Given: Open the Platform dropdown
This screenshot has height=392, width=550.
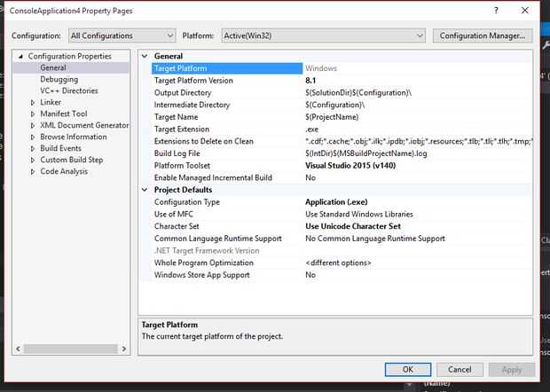Looking at the screenshot, I should click(323, 35).
